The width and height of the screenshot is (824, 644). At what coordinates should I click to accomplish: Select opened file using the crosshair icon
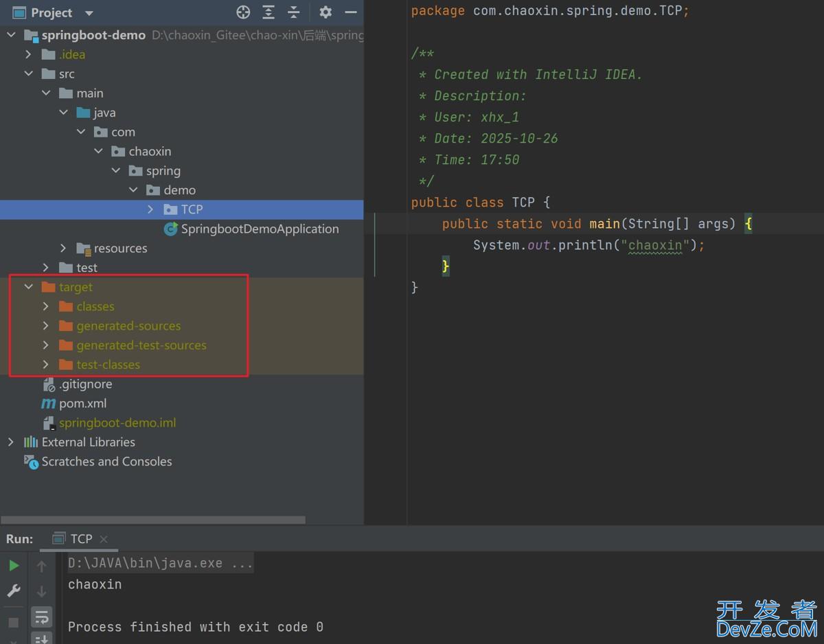(x=243, y=12)
